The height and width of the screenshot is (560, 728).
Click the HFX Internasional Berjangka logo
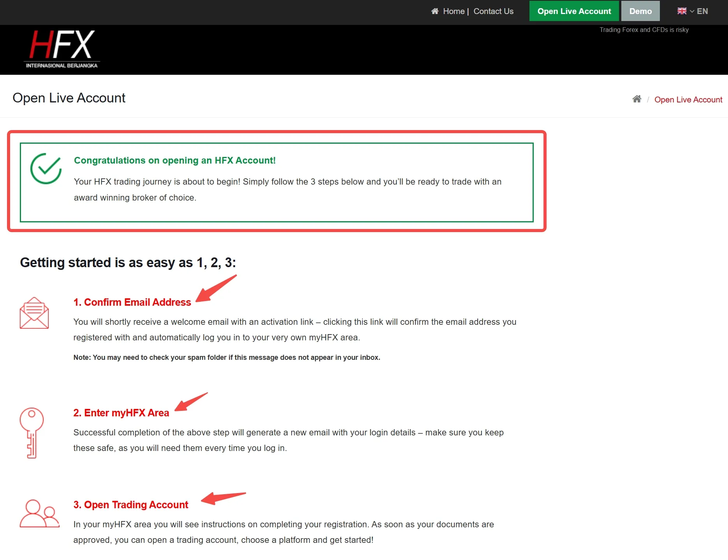click(x=62, y=49)
